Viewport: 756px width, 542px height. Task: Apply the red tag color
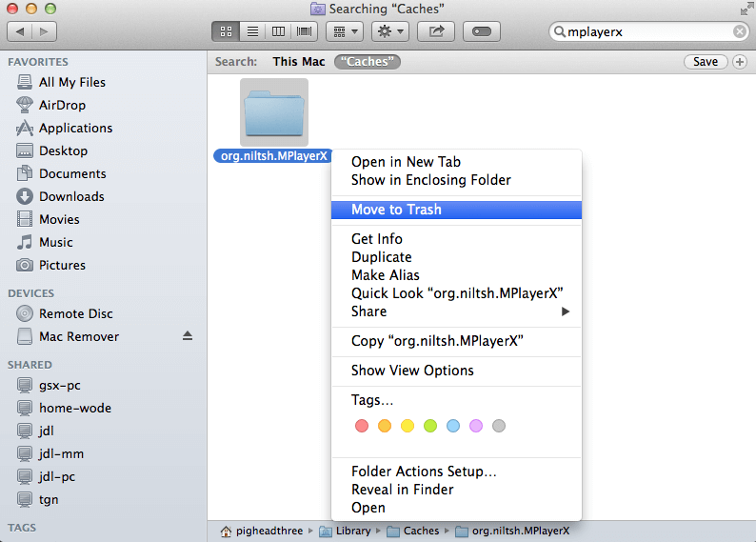pos(362,426)
